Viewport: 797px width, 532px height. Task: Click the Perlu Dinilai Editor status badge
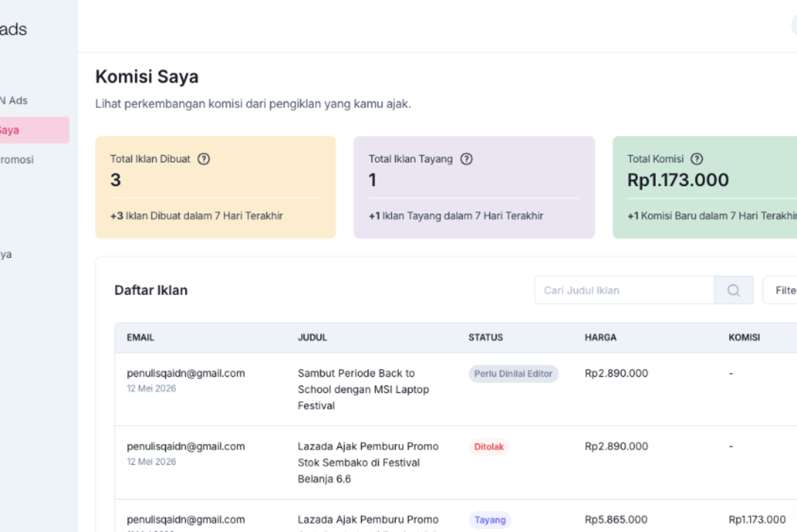514,374
